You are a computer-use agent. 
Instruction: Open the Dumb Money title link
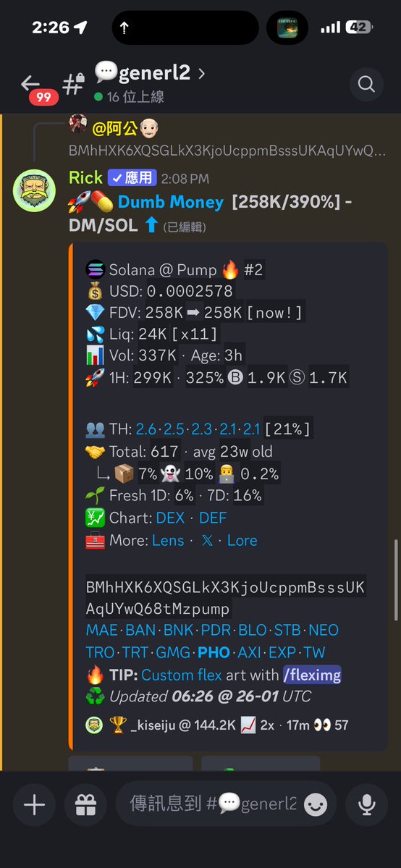[171, 202]
